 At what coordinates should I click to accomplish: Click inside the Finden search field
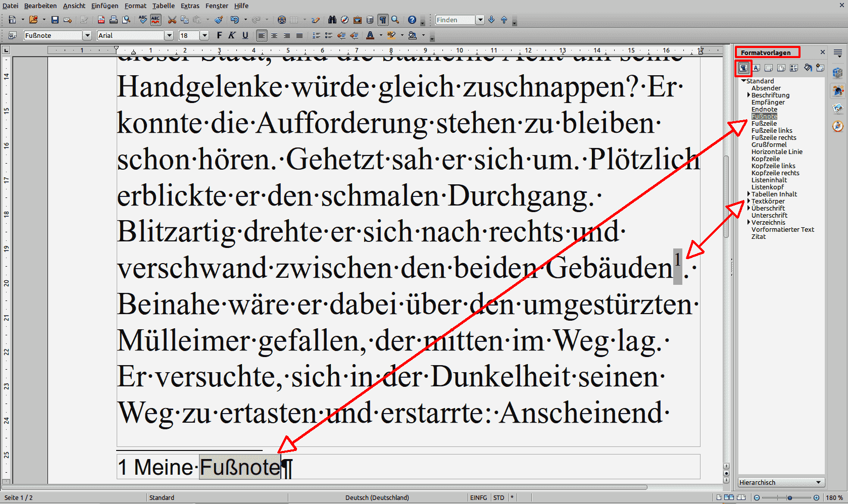point(455,20)
